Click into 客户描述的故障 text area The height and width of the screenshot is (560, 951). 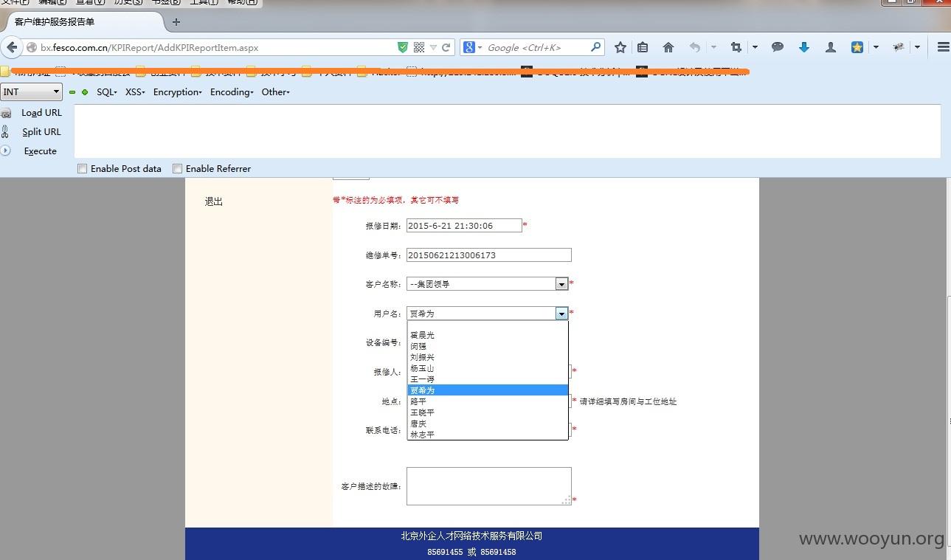click(x=489, y=486)
